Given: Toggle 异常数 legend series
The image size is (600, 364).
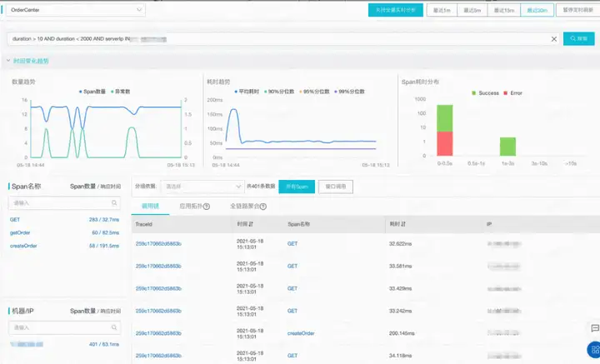Looking at the screenshot, I should coord(121,92).
